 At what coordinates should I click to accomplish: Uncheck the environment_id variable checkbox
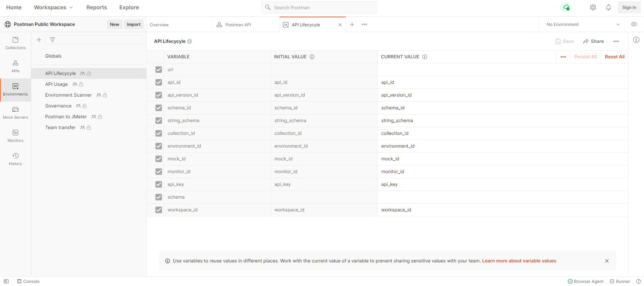pos(159,146)
